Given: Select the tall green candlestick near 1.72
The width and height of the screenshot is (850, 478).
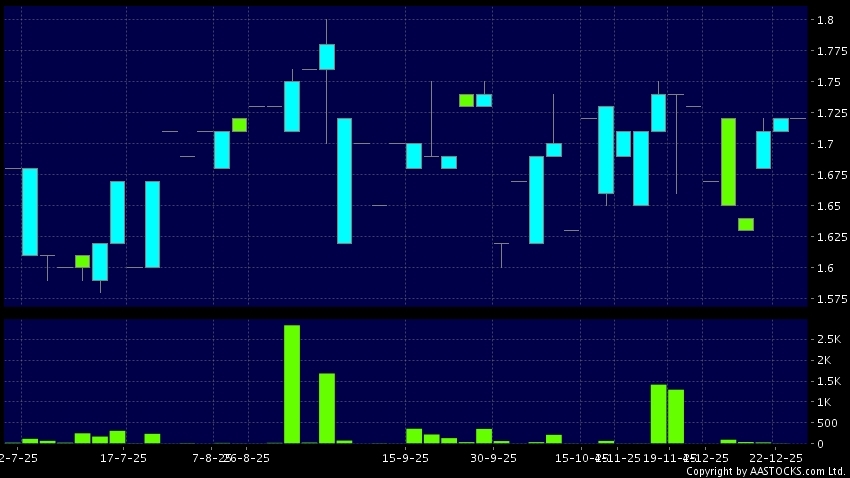Looking at the screenshot, I should pos(728,162).
